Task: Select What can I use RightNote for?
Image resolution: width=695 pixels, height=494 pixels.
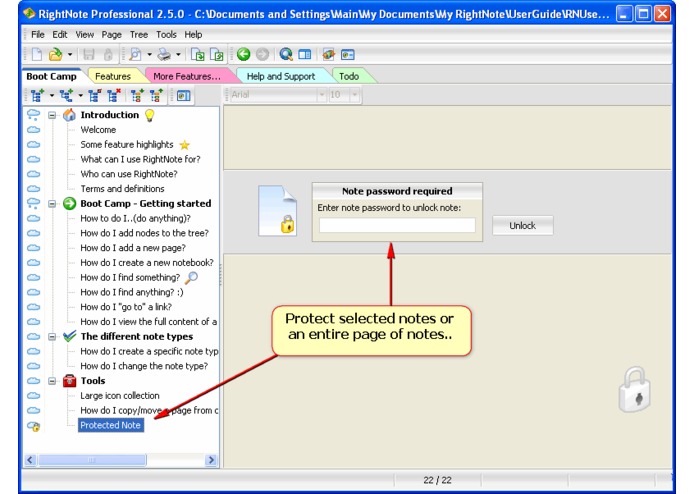Action: (x=140, y=159)
